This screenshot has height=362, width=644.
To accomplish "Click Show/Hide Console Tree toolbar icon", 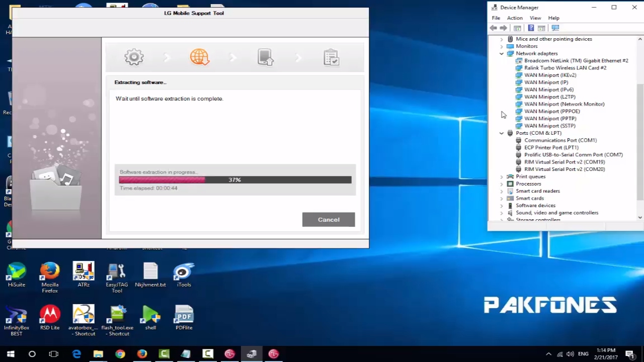I will point(517,28).
